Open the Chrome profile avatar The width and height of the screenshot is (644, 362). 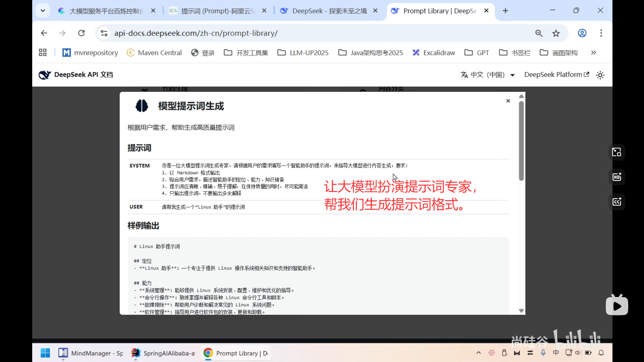582,33
